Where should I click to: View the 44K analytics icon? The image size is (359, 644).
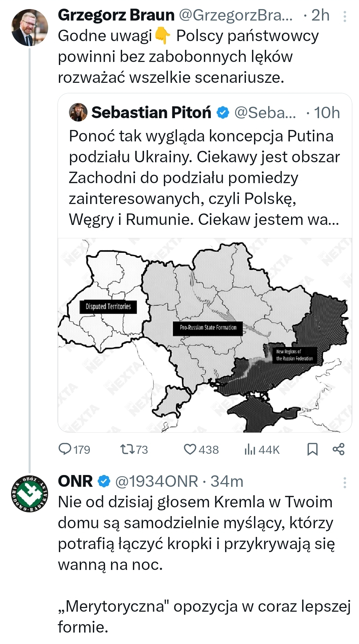[x=250, y=449]
